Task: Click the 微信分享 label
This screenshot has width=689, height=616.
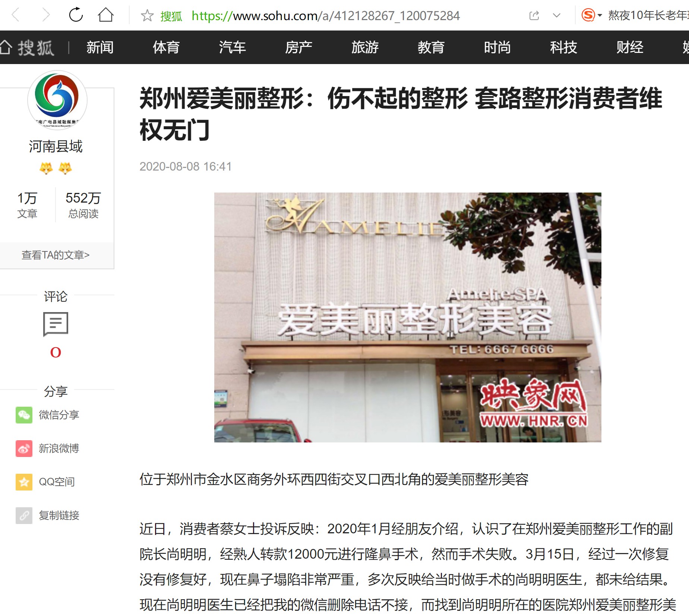Action: (59, 415)
